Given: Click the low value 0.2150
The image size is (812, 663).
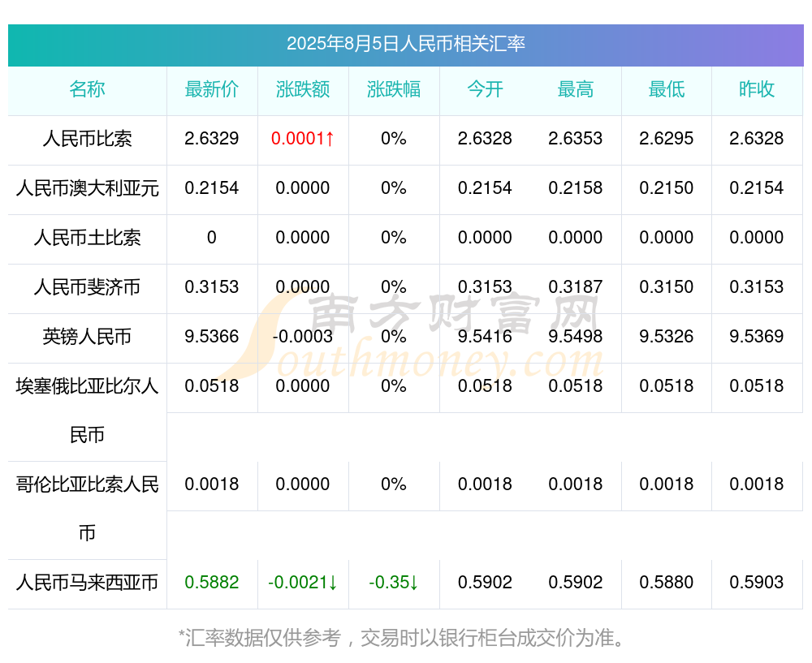Looking at the screenshot, I should [667, 187].
